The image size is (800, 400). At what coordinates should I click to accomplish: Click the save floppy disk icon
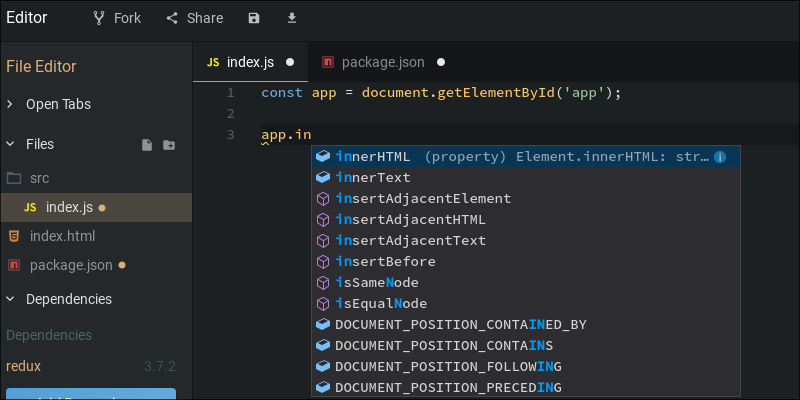click(x=254, y=18)
